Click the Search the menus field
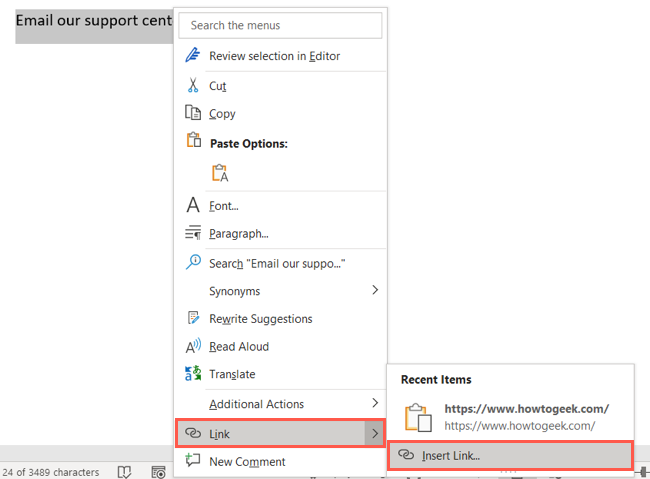Screen dimensions: 650x479 [280, 25]
